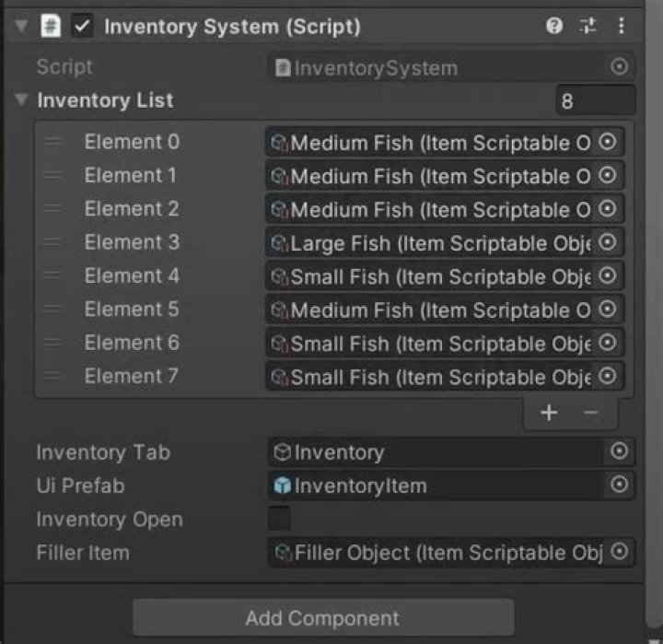The width and height of the screenshot is (663, 644).
Task: Select the Element 7 row label
Action: pos(132,376)
